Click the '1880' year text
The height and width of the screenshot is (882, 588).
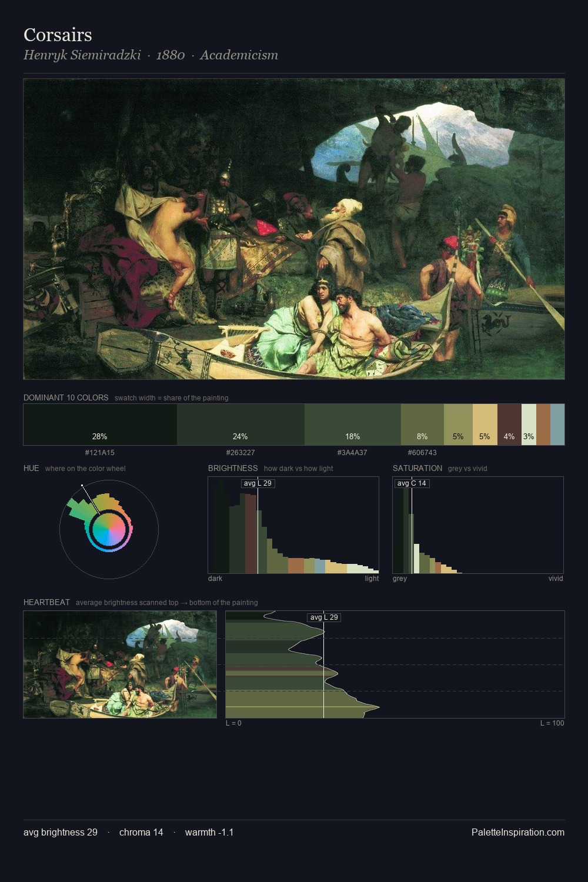pyautogui.click(x=171, y=55)
